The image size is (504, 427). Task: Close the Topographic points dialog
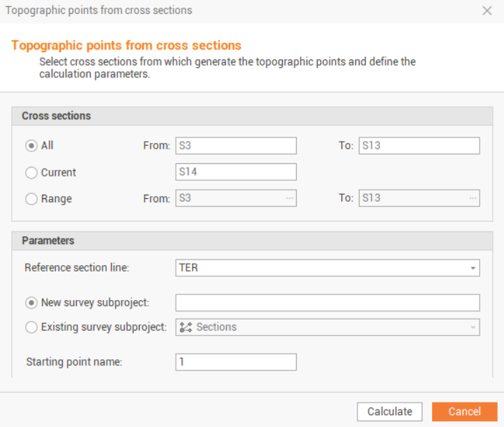tap(487, 10)
